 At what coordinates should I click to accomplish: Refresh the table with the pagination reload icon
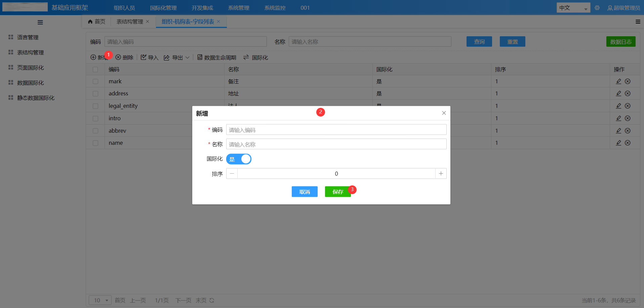[212, 300]
